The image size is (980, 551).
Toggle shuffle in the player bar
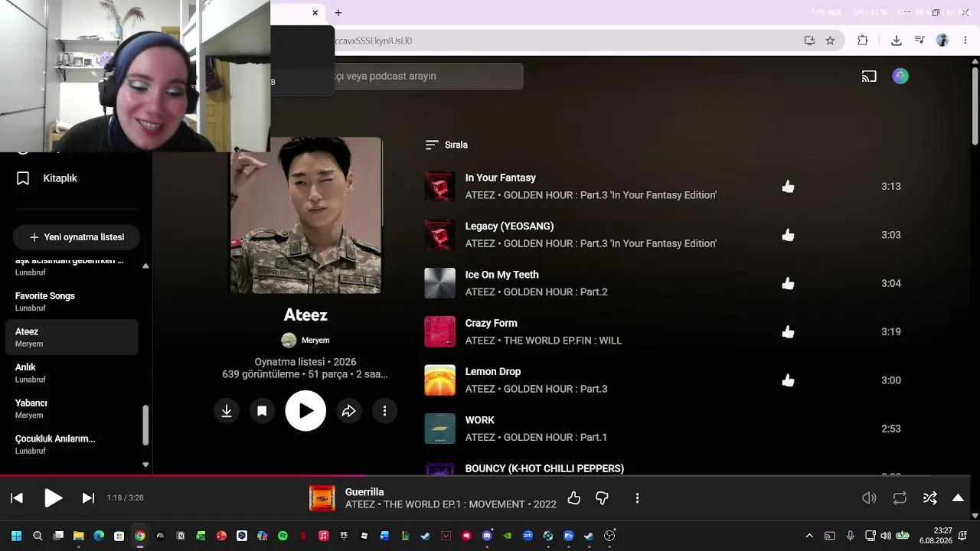[x=930, y=498]
